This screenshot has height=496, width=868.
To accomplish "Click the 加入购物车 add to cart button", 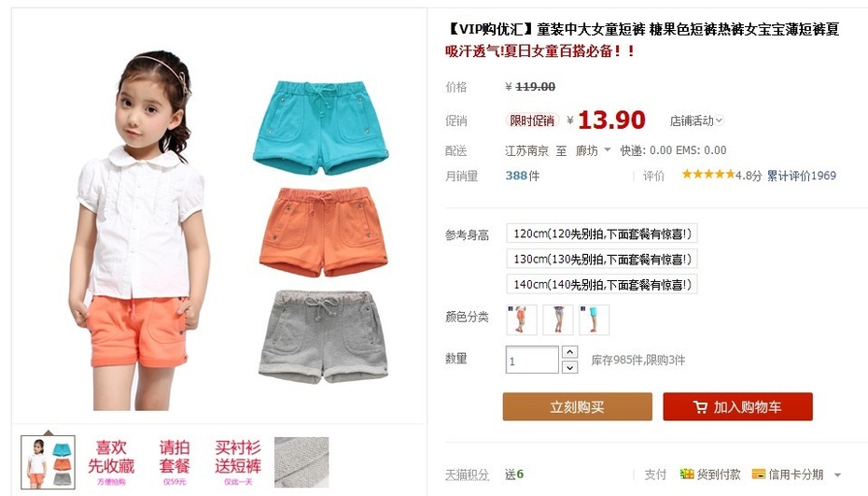I will (x=738, y=406).
